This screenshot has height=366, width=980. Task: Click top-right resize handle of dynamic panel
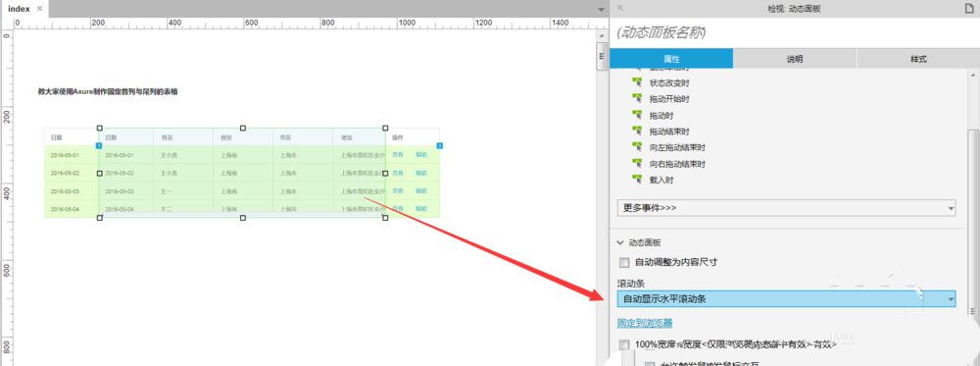point(385,128)
